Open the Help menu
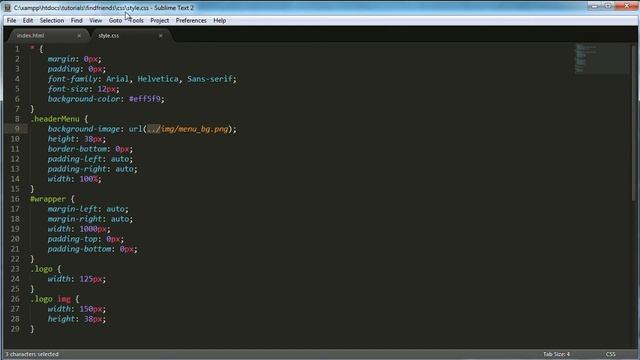Screen dimensions: 640x360 (220, 20)
